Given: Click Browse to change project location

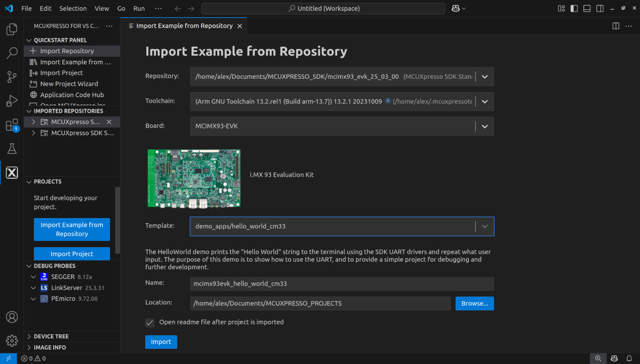Looking at the screenshot, I should (x=474, y=303).
